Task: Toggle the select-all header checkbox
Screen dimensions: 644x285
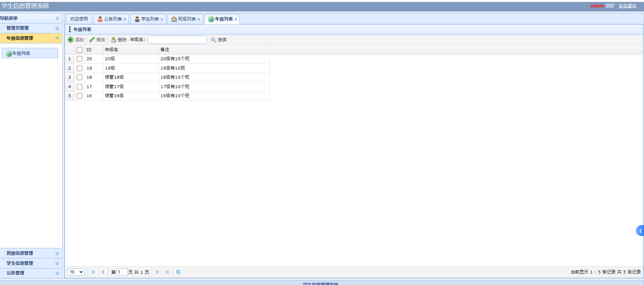Action: click(79, 50)
